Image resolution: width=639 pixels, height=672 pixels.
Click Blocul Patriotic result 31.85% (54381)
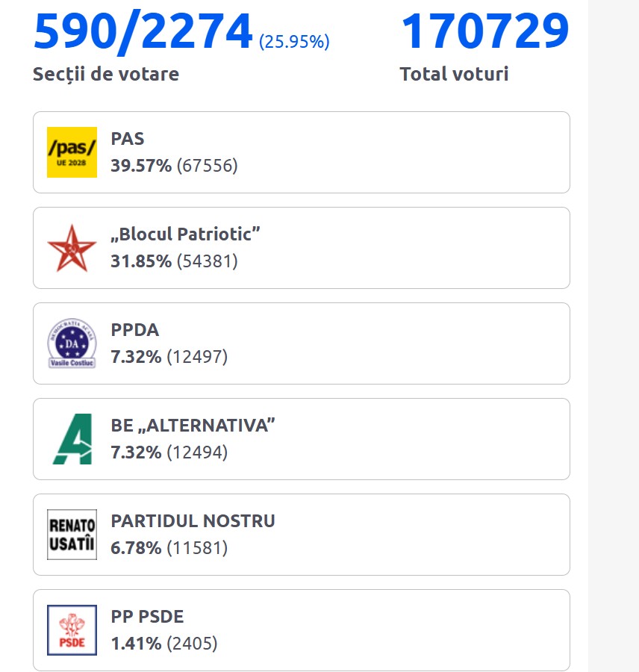point(174,261)
